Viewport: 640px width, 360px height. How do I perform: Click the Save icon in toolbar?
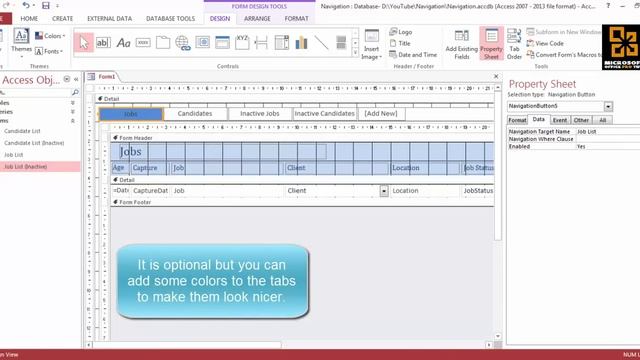(46, 6)
